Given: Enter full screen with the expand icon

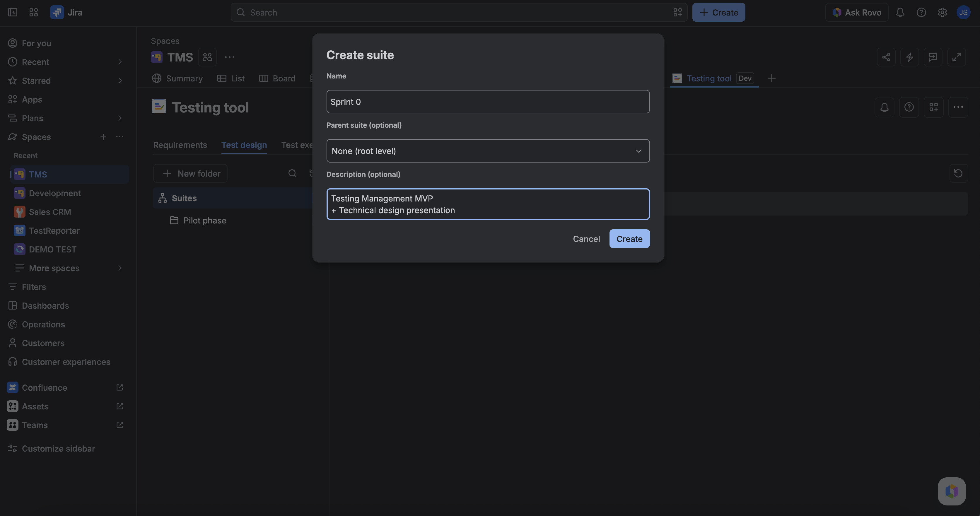Looking at the screenshot, I should tap(956, 57).
